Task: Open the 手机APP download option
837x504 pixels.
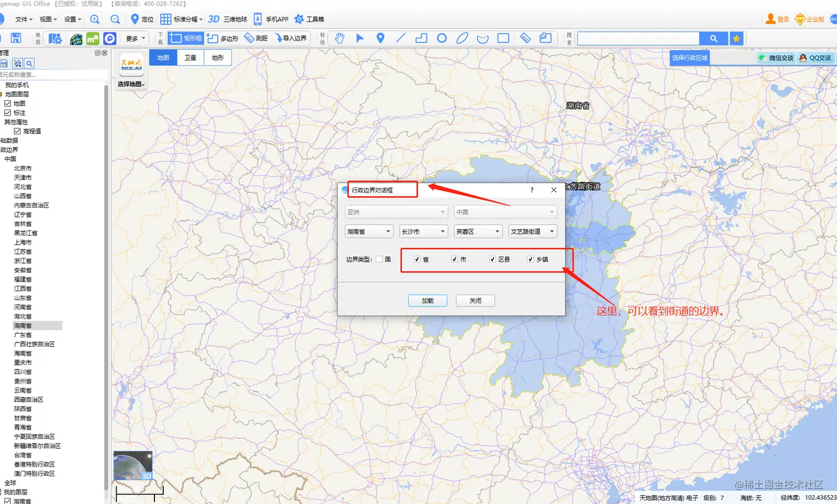Action: [x=271, y=19]
